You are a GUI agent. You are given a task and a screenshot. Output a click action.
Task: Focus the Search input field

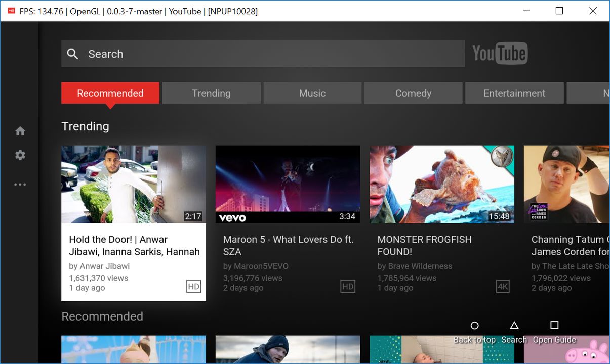pos(263,54)
